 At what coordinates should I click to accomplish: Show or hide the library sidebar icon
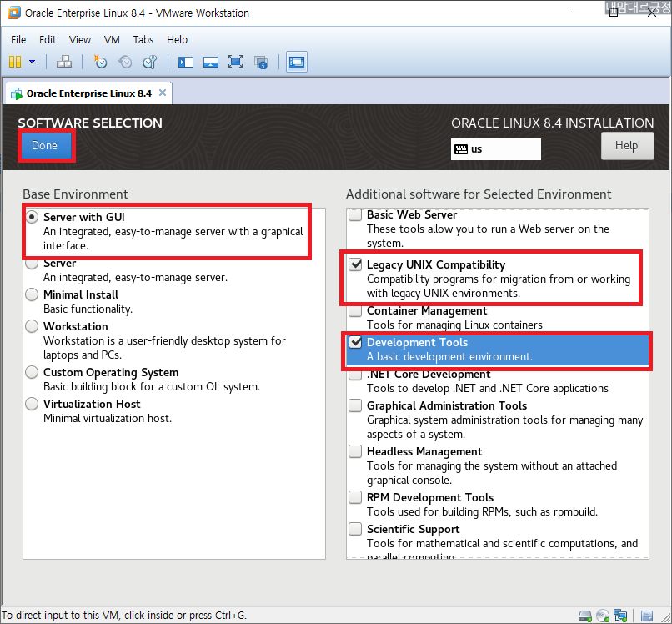pyautogui.click(x=186, y=63)
